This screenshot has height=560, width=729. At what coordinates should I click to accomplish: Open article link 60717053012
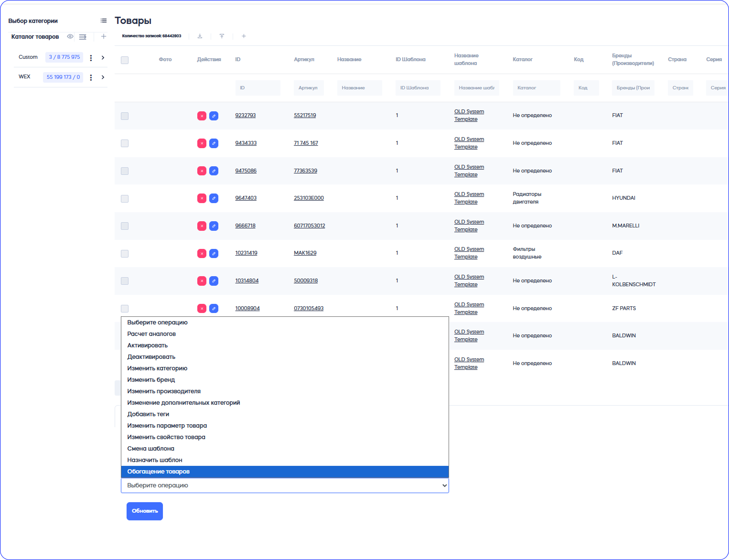click(x=309, y=226)
